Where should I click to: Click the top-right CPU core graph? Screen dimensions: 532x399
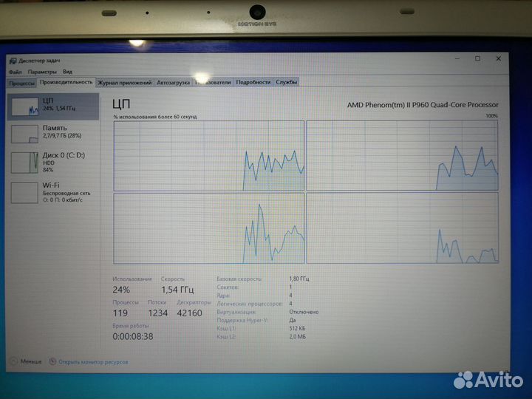point(403,155)
